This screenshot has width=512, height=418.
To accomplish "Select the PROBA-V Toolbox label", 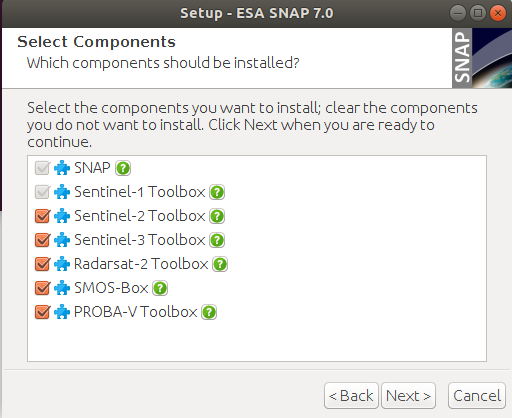I will pyautogui.click(x=136, y=312).
